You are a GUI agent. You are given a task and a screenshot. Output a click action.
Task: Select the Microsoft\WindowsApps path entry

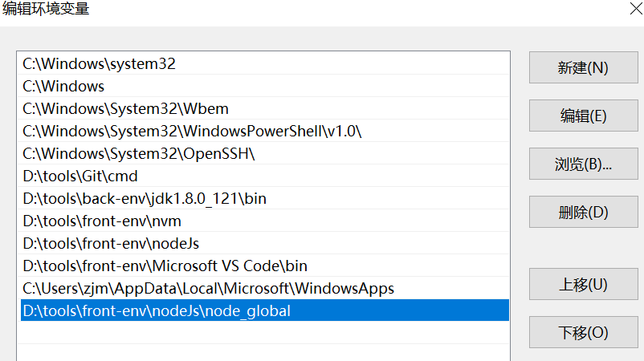coord(263,288)
